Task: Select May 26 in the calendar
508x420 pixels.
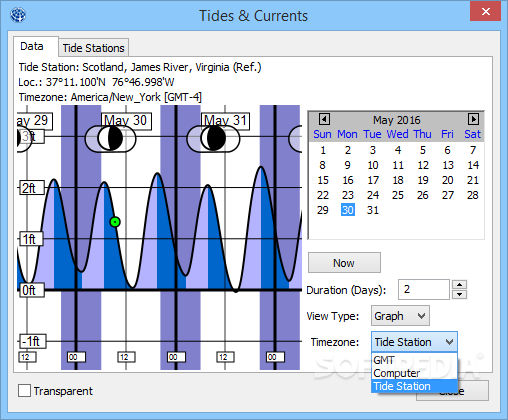Action: tap(423, 195)
